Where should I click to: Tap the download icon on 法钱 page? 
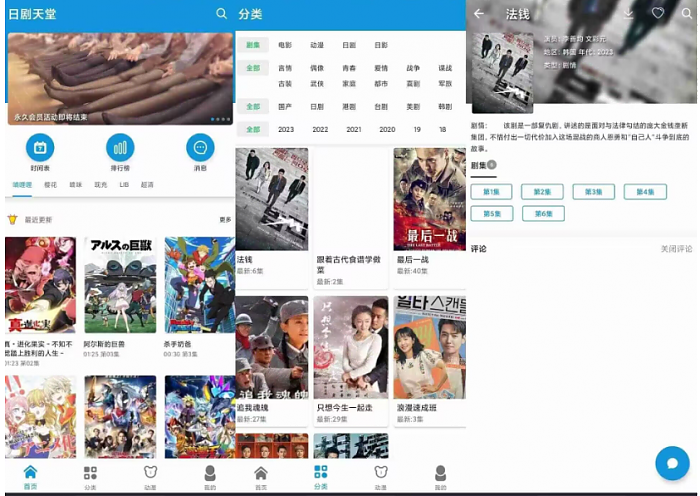pos(628,14)
